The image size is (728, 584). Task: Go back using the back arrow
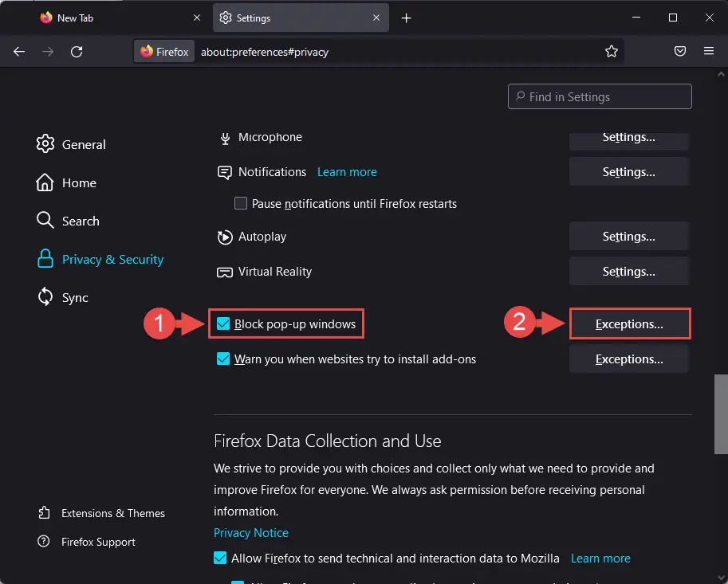19,52
